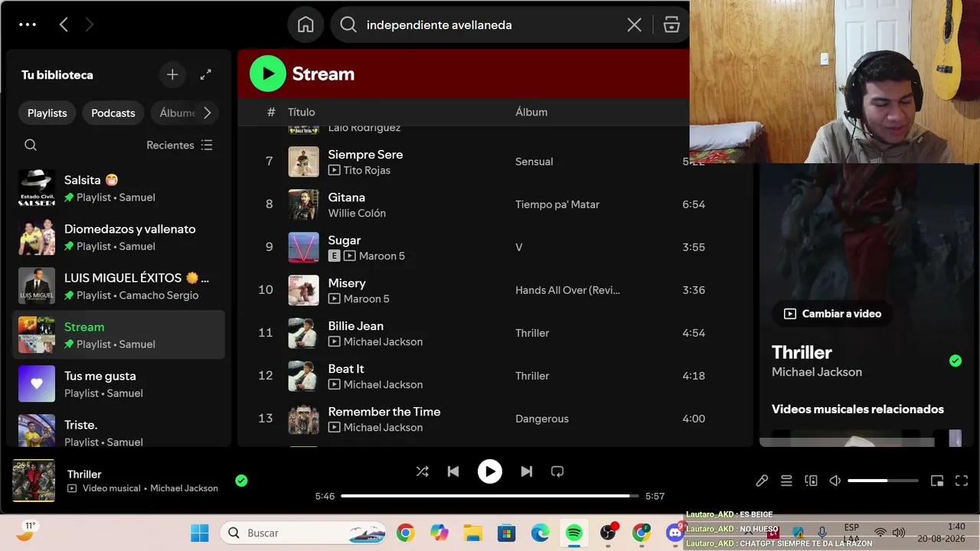Viewport: 980px width, 551px height.
Task: Open the Browse icon beside search
Action: [671, 24]
